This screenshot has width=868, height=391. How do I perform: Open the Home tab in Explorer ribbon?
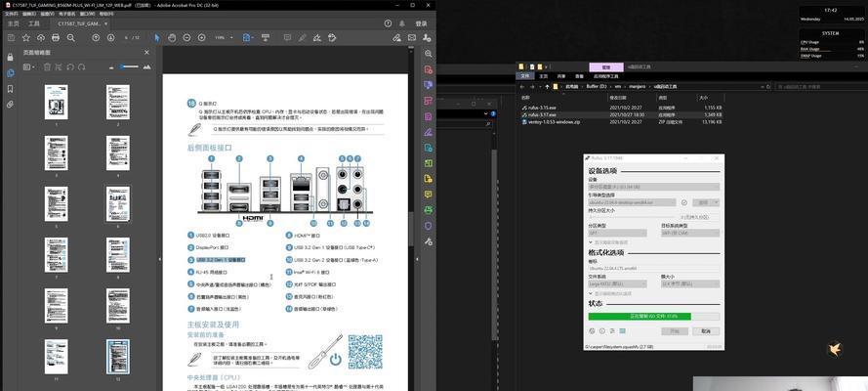544,76
